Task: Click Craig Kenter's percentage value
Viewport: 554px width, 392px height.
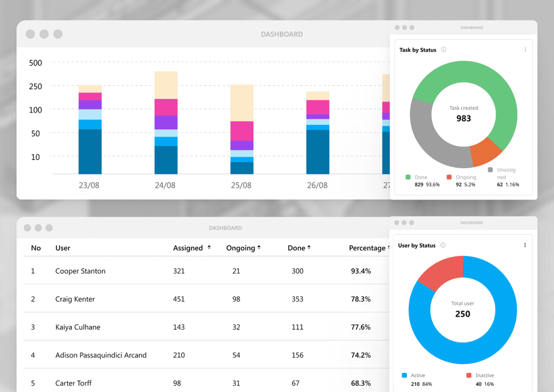Action: [361, 299]
